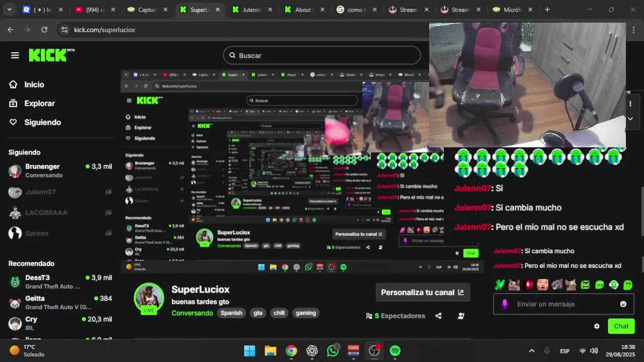Viewport: 644px width, 362px height.
Task: Insert the last green blob emote
Action: coord(628,285)
